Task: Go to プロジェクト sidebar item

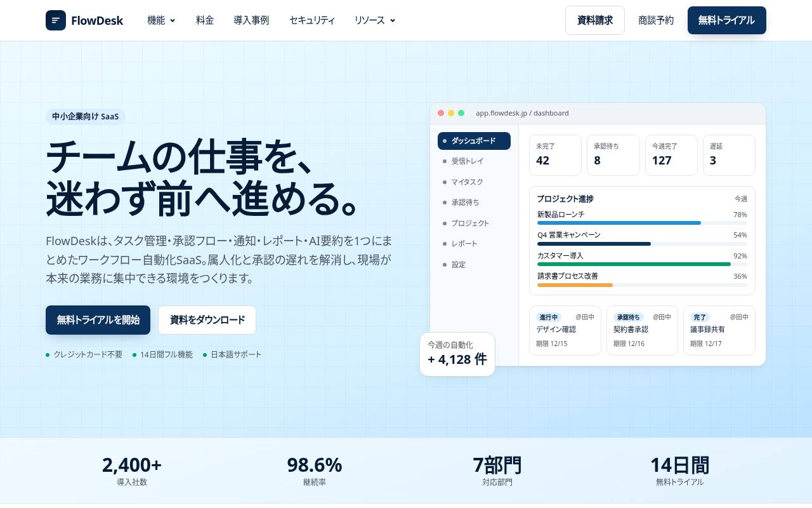Action: 474,224
